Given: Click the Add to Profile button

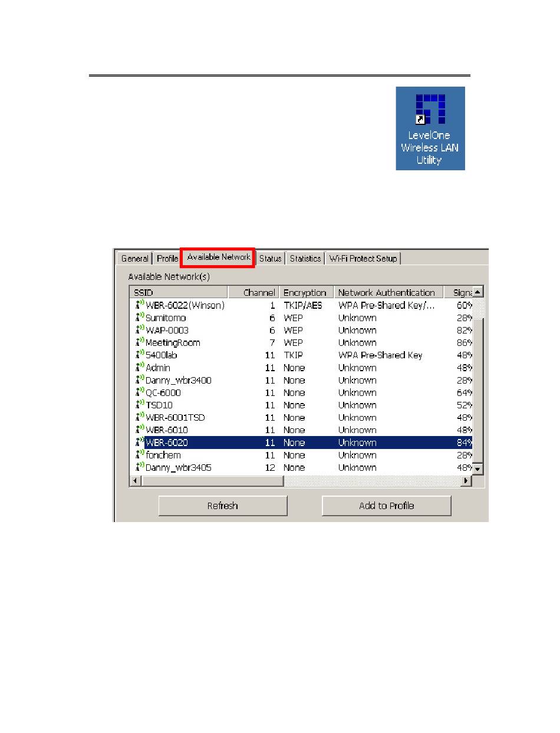Looking at the screenshot, I should point(387,506).
